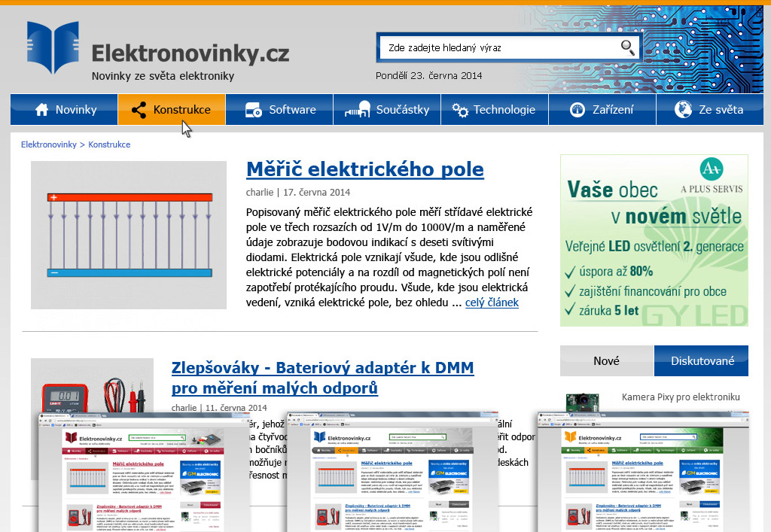Screen dimensions: 771x532
Task: Click the electric field meter article thumbnail
Action: 128,235
